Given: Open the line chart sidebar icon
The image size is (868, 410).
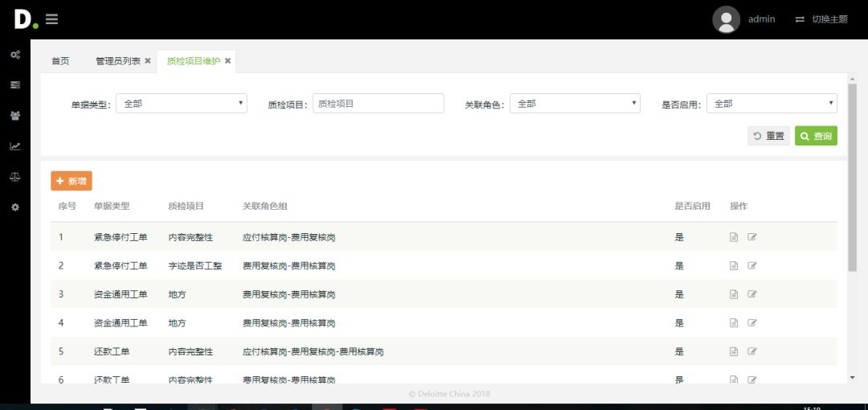Looking at the screenshot, I should [15, 146].
